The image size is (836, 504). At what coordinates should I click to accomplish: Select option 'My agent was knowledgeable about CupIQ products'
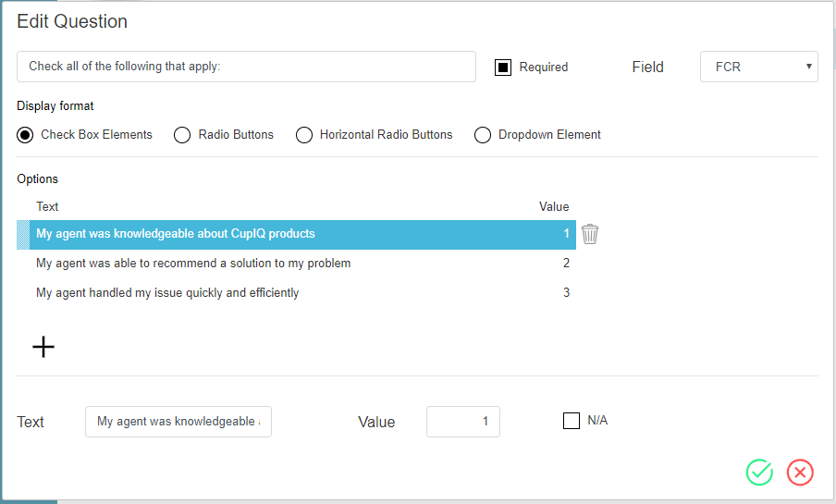tap(176, 234)
